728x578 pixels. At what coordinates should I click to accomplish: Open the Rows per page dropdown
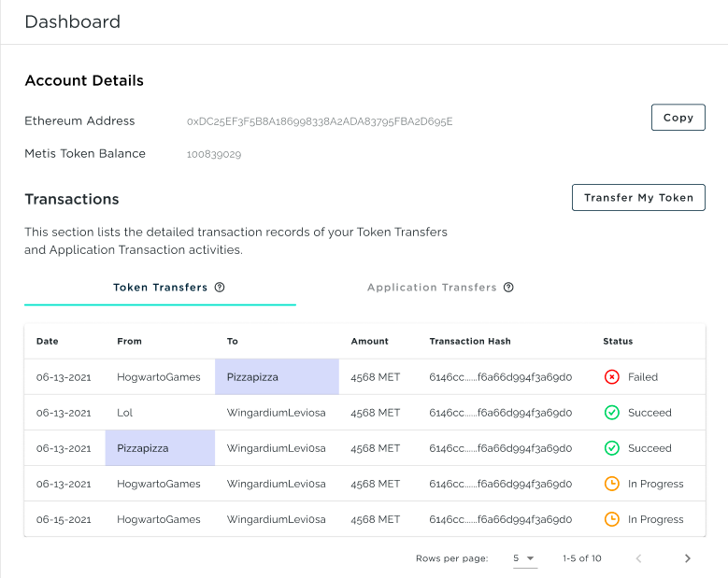pyautogui.click(x=524, y=558)
